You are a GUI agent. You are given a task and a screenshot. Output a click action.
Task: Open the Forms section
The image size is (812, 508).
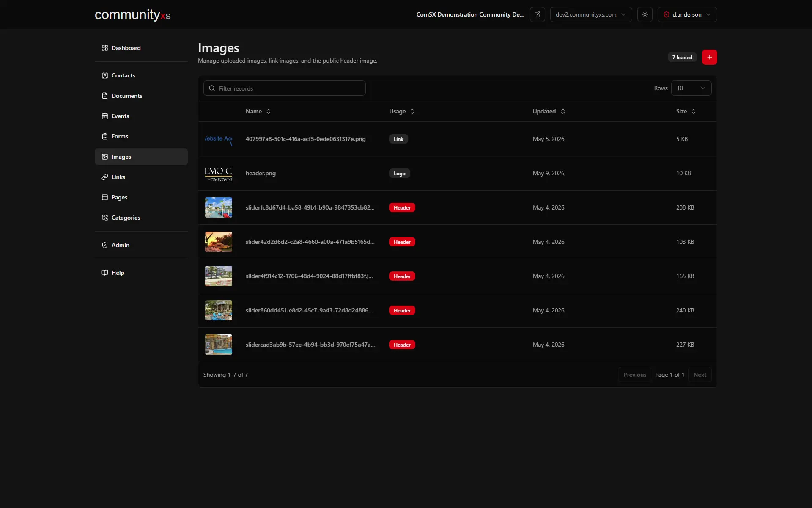click(141, 136)
